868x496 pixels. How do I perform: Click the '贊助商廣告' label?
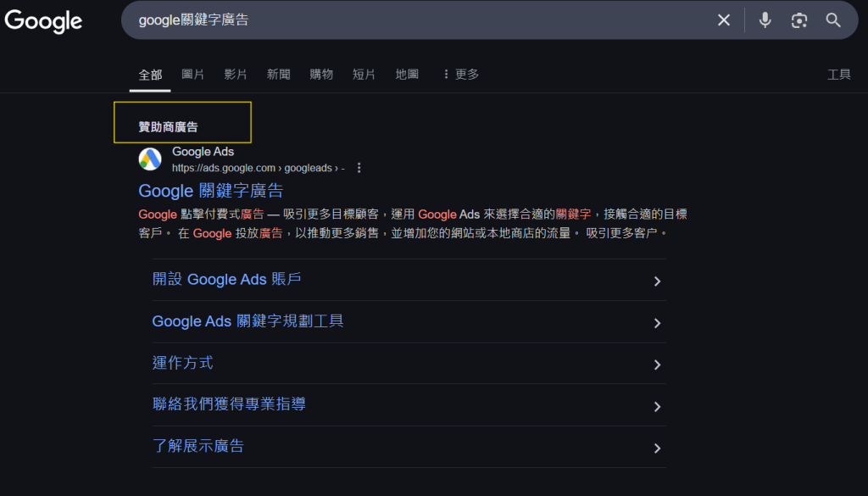pyautogui.click(x=169, y=127)
